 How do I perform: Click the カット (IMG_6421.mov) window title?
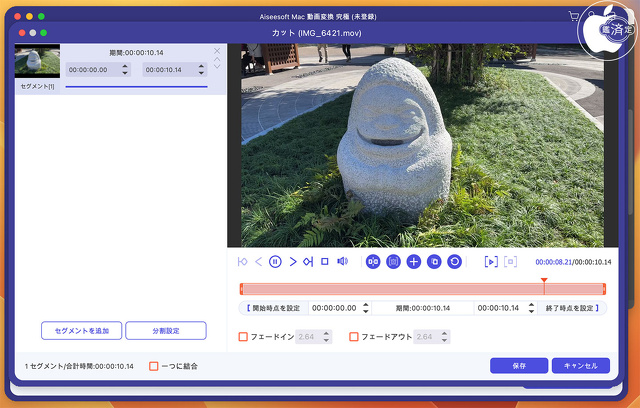[317, 33]
